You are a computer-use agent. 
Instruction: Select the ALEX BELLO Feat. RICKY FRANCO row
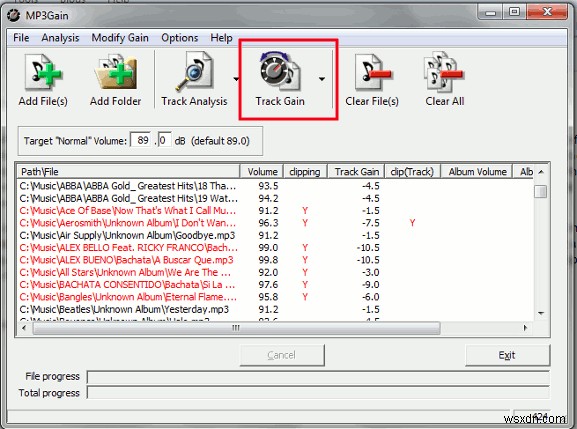point(276,248)
